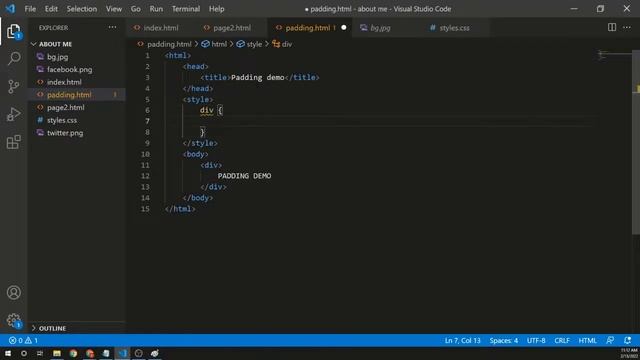Image resolution: width=640 pixels, height=360 pixels.
Task: Click padding.html breadcrumb
Action: [x=169, y=44]
